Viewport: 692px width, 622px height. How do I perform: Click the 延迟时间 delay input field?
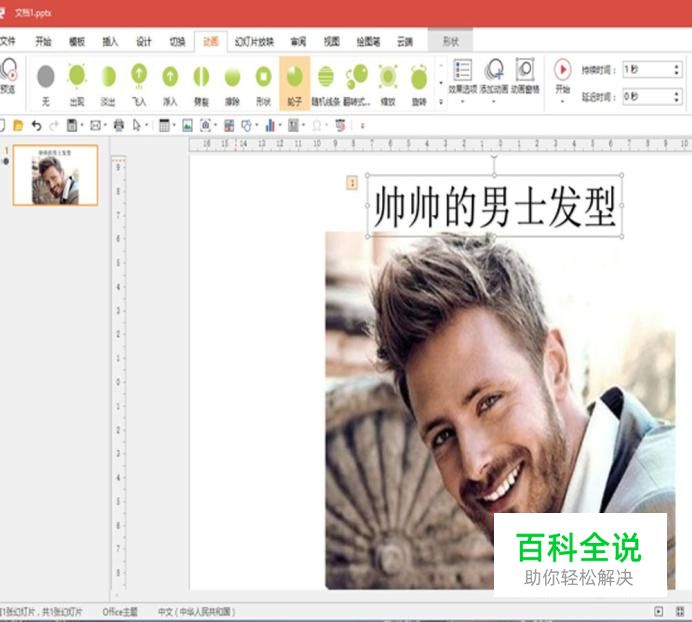[645, 97]
